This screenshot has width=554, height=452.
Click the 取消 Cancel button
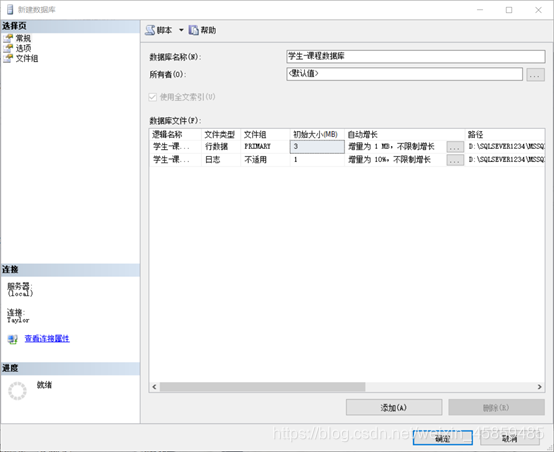(509, 438)
